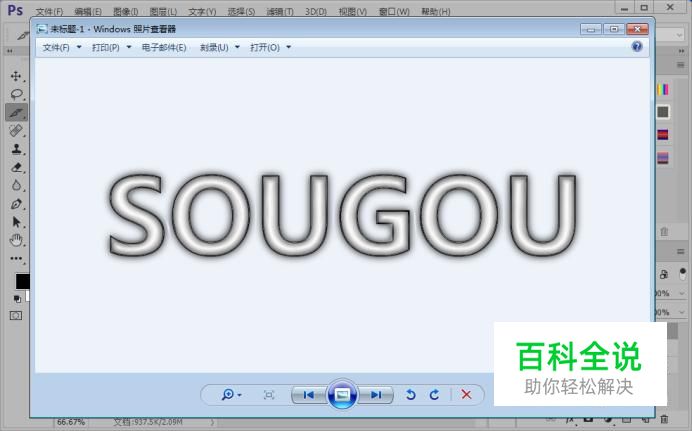
Task: Click 电子邮件(E) in Photo Viewer
Action: (x=164, y=47)
